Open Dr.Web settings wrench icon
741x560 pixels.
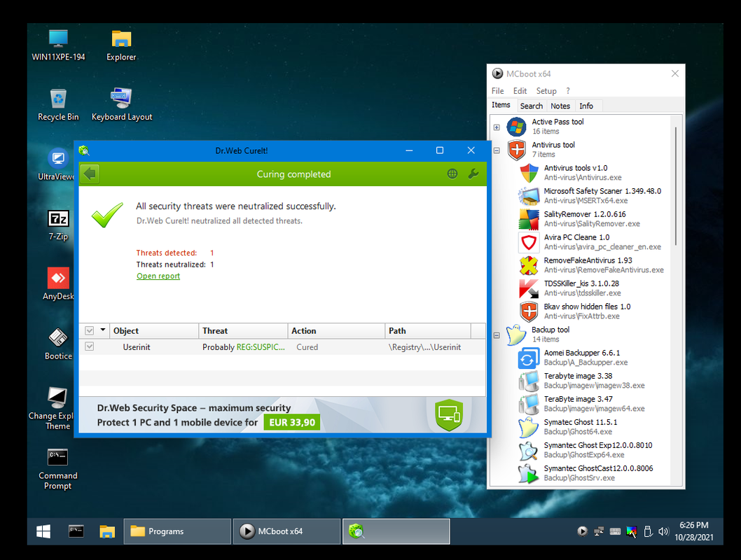click(473, 174)
